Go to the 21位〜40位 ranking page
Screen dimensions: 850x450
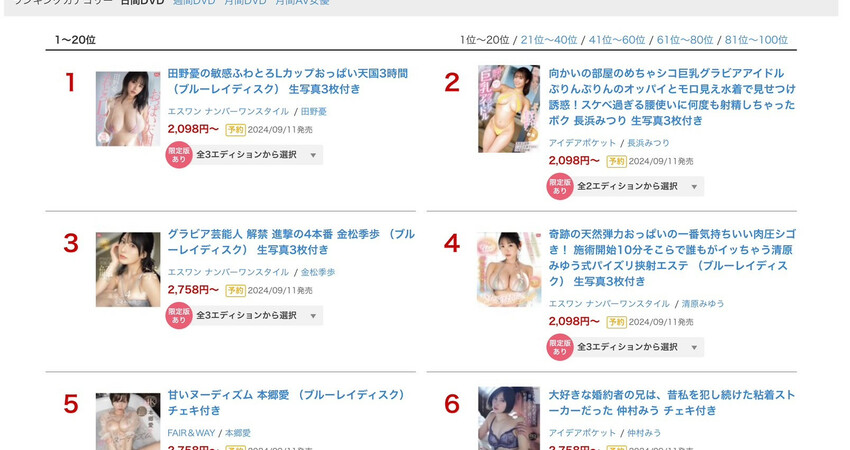(549, 40)
